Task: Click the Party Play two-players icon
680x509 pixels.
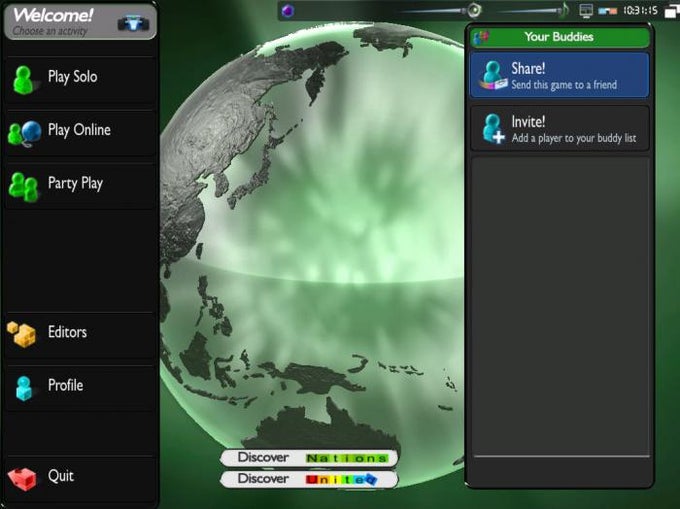Action: pyautogui.click(x=24, y=187)
